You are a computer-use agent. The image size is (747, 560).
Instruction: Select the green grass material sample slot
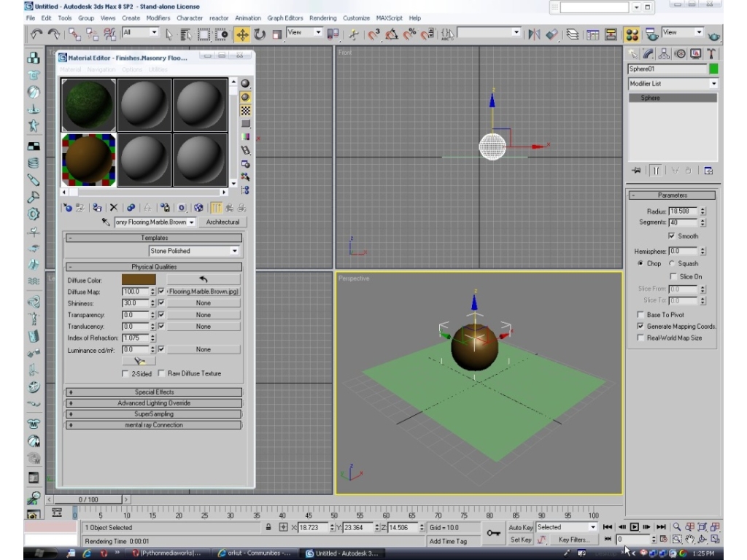(88, 105)
